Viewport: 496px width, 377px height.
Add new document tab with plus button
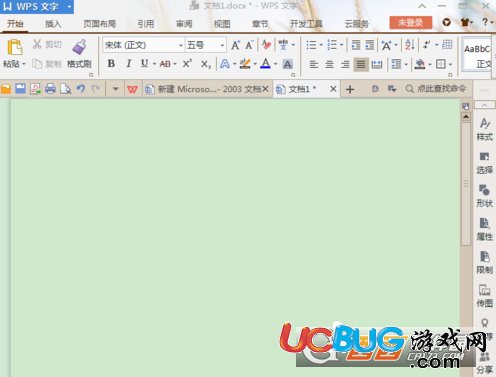(350, 89)
